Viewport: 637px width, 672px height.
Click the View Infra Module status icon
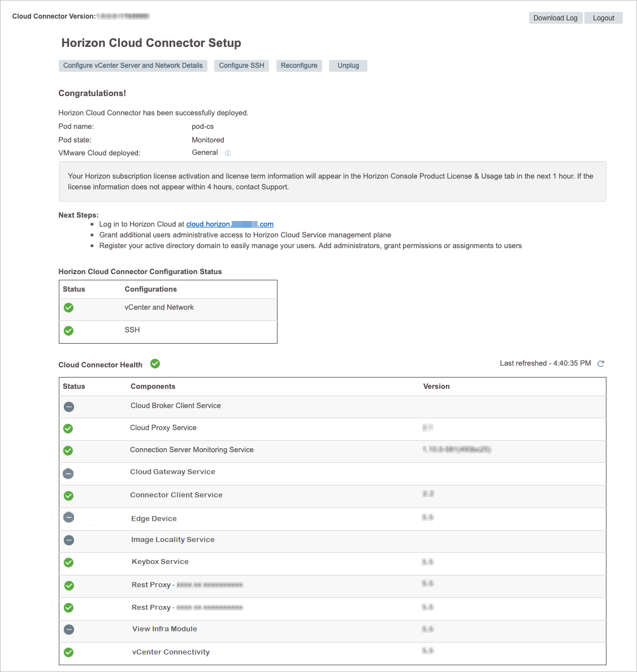tap(69, 630)
